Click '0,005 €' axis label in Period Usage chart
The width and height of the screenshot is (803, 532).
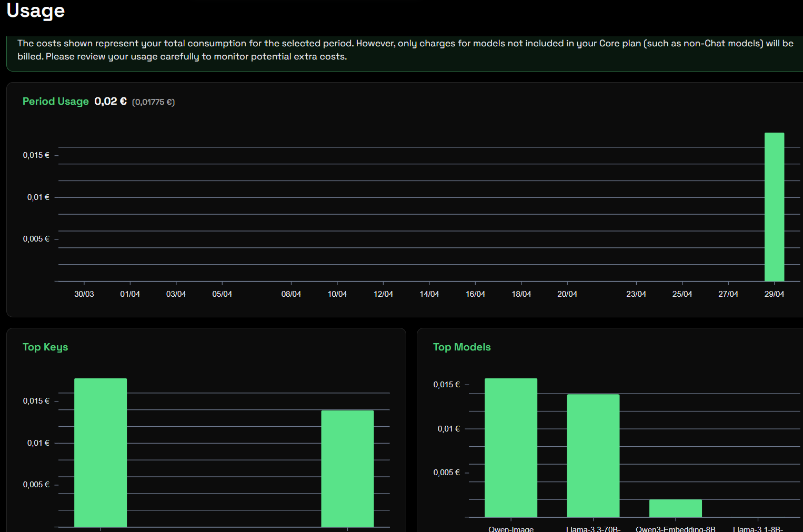(x=36, y=239)
